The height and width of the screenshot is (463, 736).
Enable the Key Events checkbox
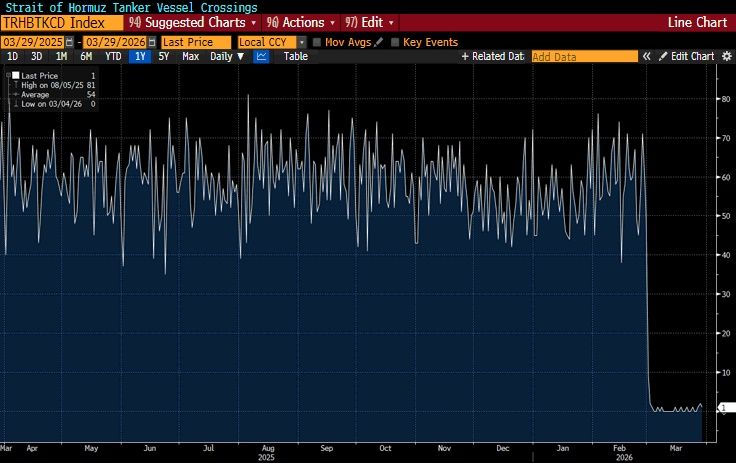[x=395, y=42]
